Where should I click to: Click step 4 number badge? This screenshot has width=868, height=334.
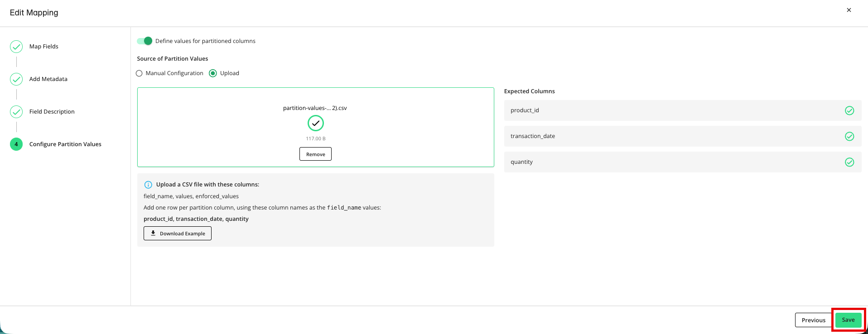point(16,144)
